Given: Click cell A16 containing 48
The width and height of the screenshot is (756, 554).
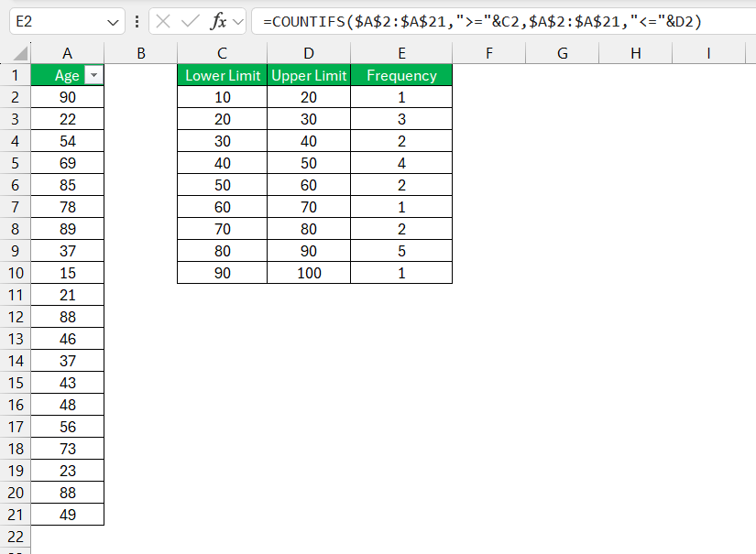Looking at the screenshot, I should pos(68,405).
